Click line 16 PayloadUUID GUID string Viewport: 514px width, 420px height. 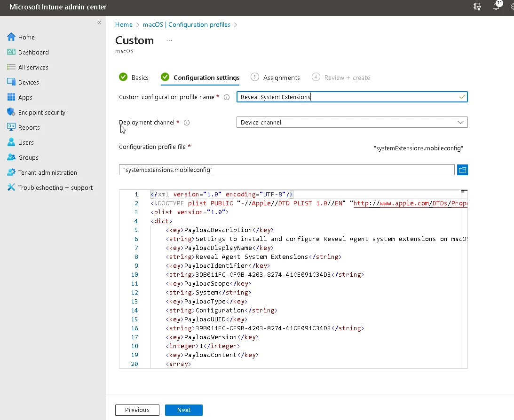[265, 328]
